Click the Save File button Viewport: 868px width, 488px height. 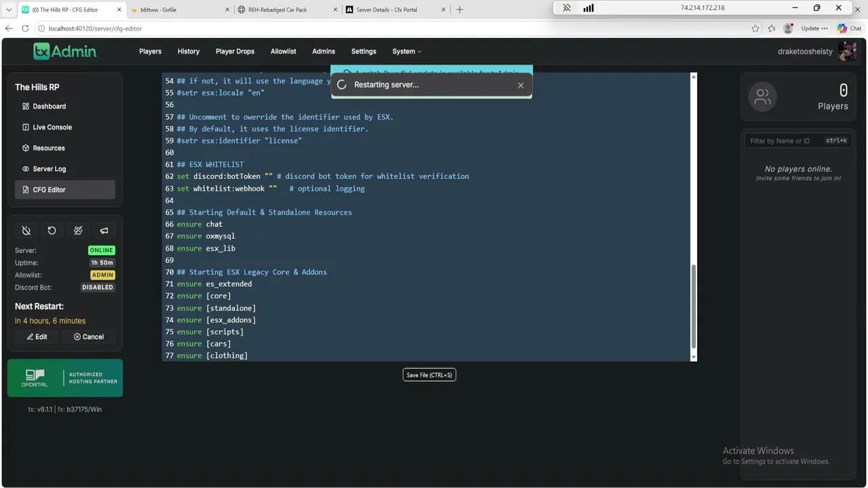coord(429,375)
